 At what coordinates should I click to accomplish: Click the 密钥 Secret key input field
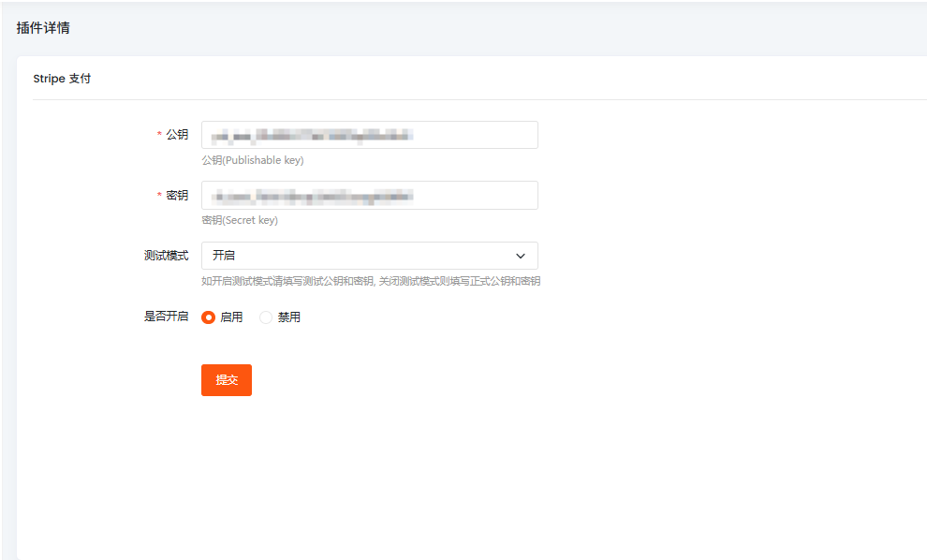click(x=370, y=195)
